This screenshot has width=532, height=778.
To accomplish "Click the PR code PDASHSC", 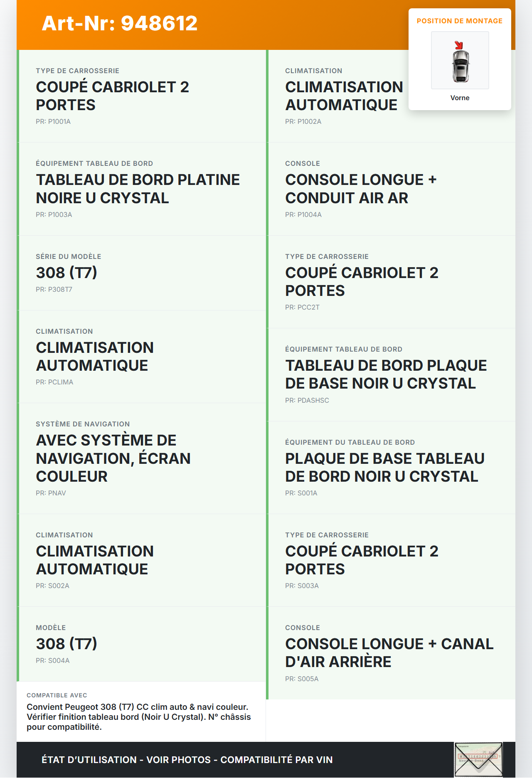I will [307, 400].
